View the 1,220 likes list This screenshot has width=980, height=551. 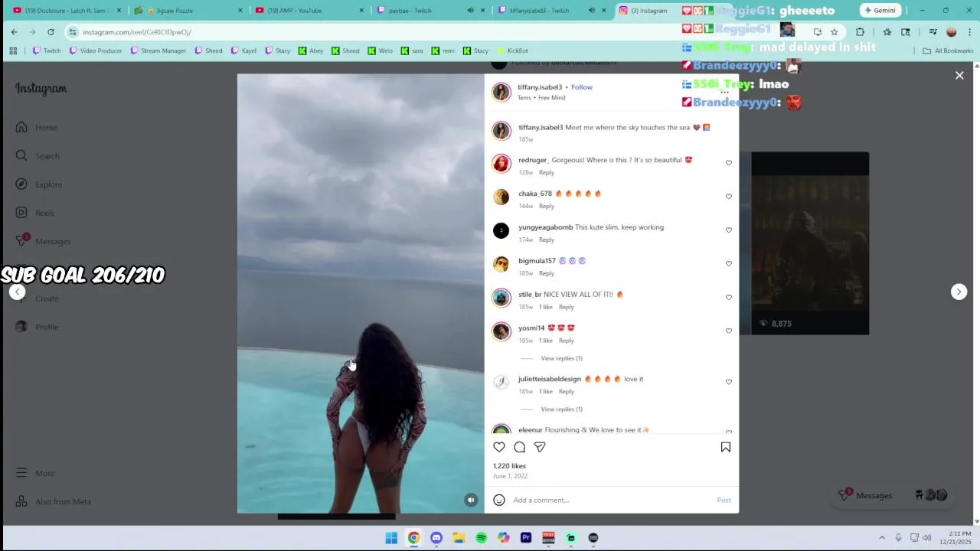[509, 466]
